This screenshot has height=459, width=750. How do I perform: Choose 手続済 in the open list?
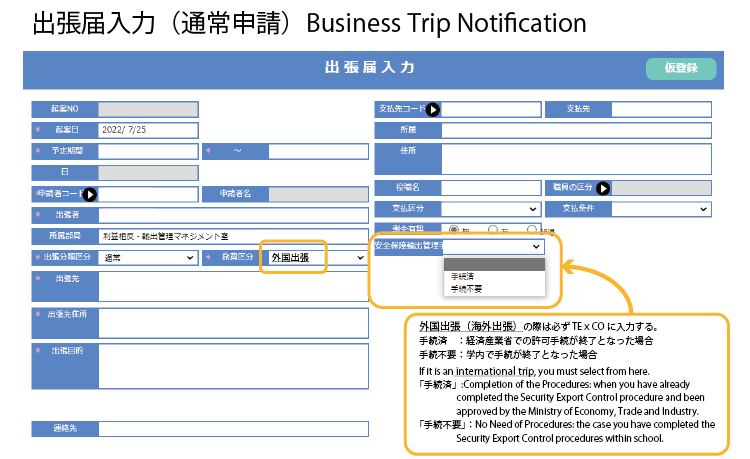pyautogui.click(x=494, y=276)
